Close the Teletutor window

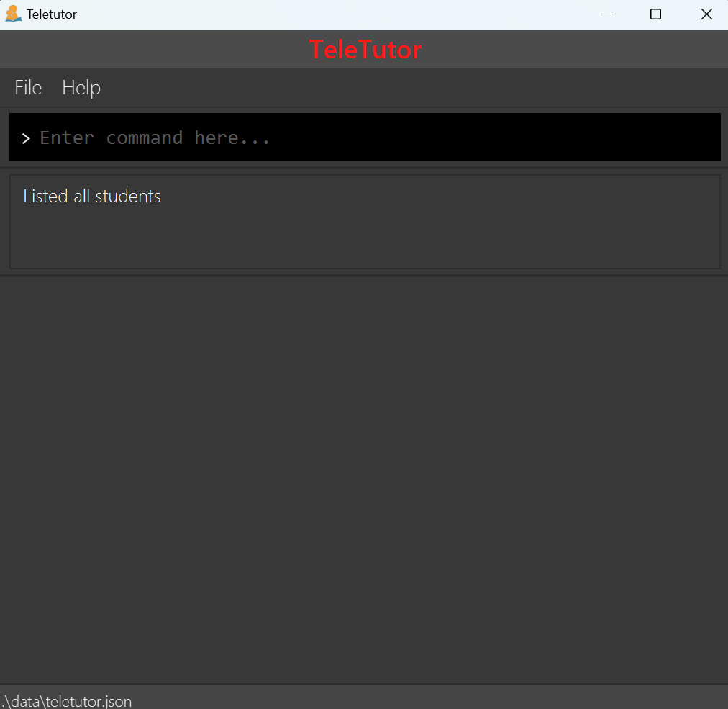(706, 14)
